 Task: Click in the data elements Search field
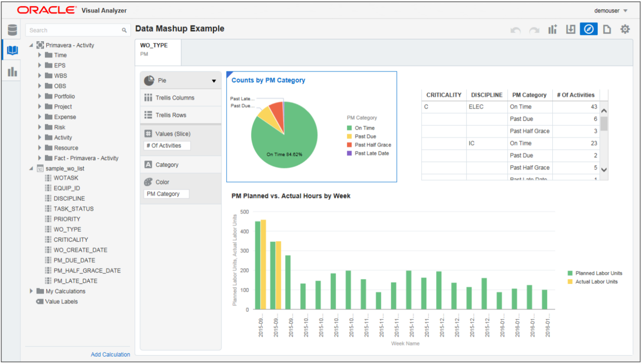pos(74,30)
